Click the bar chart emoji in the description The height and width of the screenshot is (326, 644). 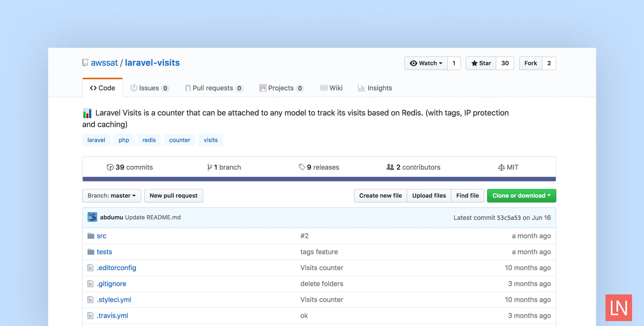87,113
